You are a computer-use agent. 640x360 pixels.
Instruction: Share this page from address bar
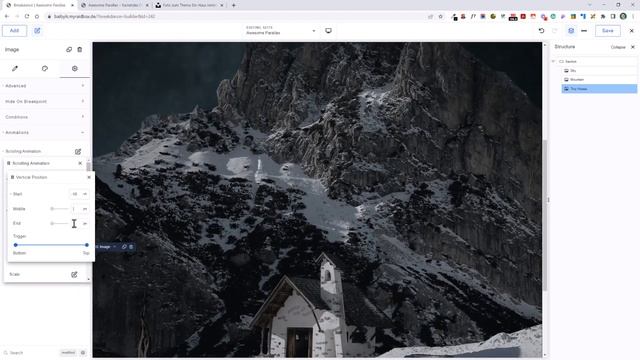pyautogui.click(x=431, y=16)
